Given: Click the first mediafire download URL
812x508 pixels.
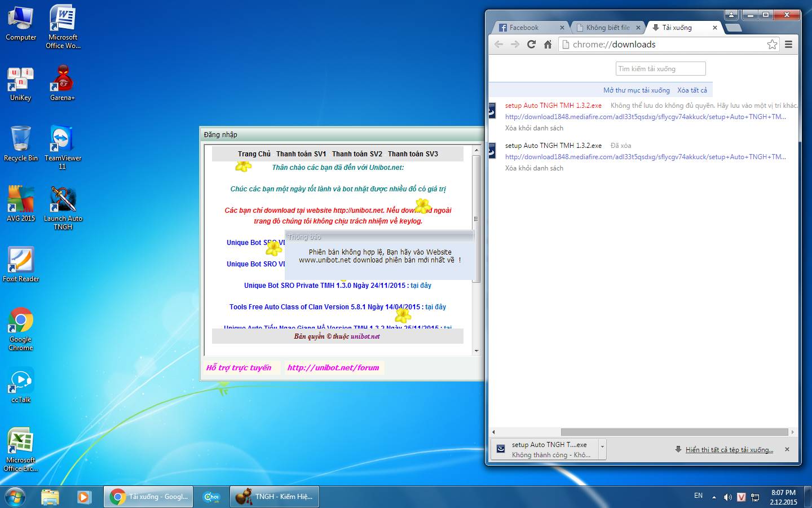Looking at the screenshot, I should click(x=645, y=117).
